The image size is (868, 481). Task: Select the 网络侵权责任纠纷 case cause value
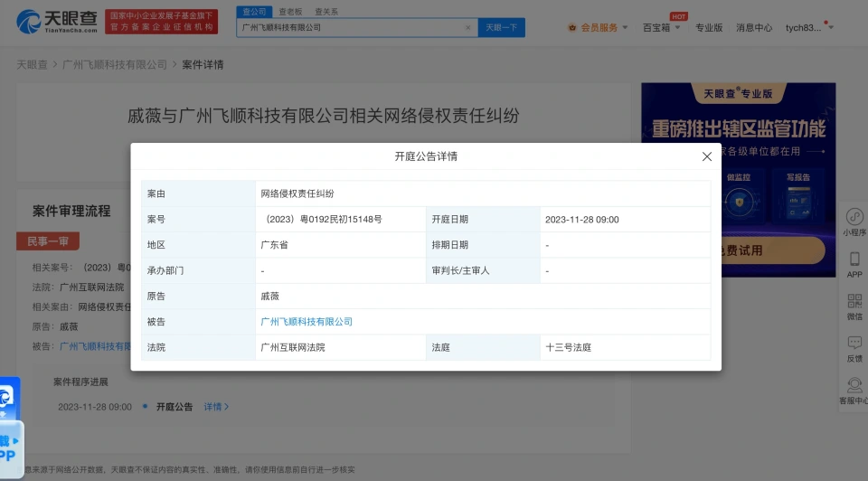[297, 193]
